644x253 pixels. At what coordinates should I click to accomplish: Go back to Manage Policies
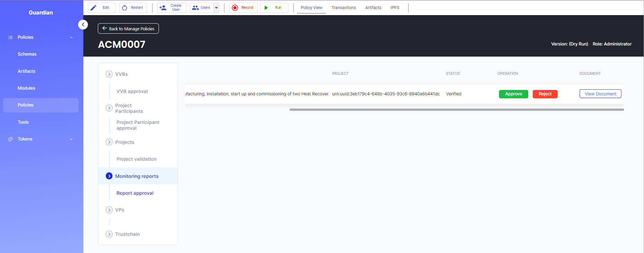click(x=128, y=29)
